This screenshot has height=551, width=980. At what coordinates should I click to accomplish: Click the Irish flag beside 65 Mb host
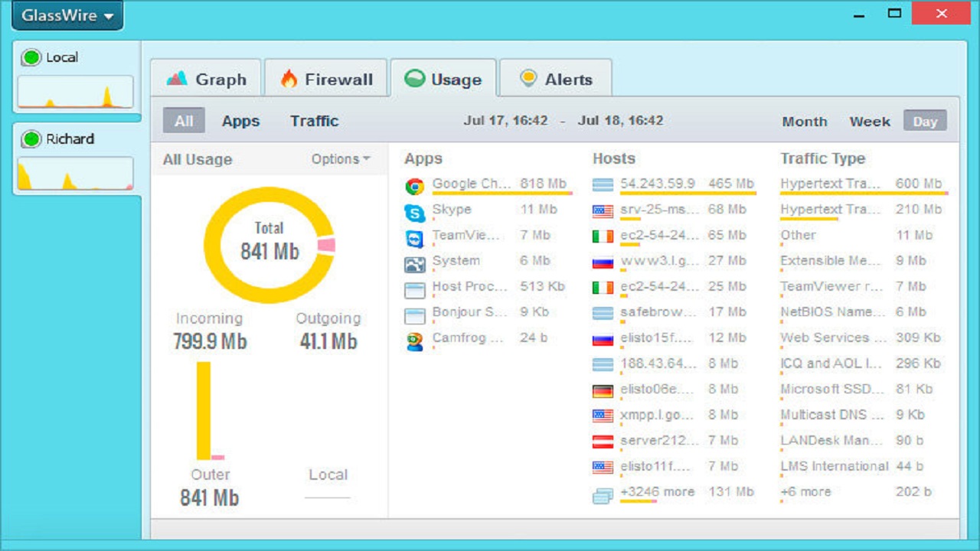point(603,236)
